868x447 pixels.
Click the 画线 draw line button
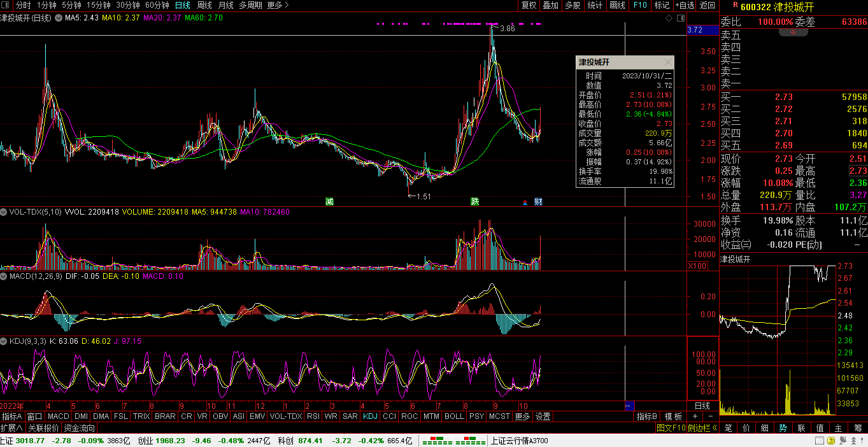(617, 5)
